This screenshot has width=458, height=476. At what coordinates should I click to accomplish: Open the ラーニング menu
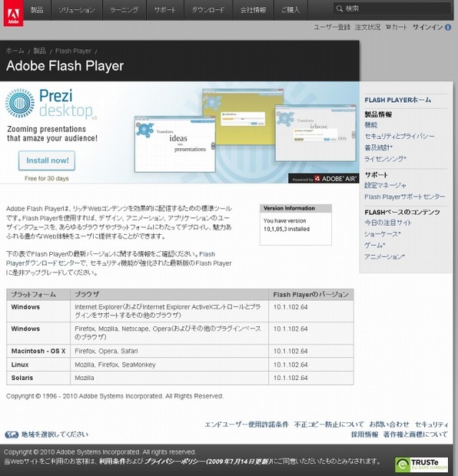[x=124, y=10]
